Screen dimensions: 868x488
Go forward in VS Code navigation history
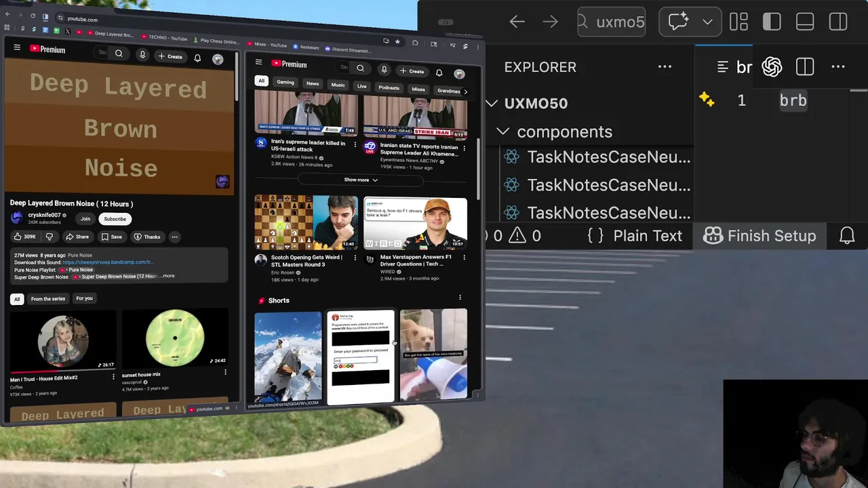point(550,22)
